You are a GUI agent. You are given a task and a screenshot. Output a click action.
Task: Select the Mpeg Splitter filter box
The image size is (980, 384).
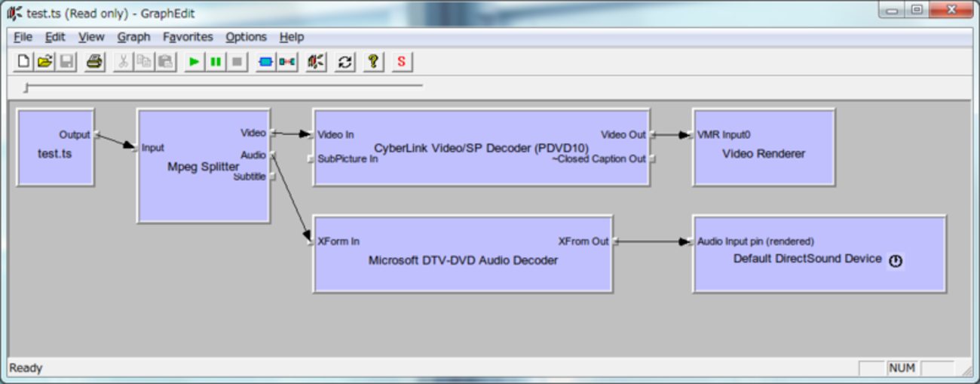[x=204, y=166]
